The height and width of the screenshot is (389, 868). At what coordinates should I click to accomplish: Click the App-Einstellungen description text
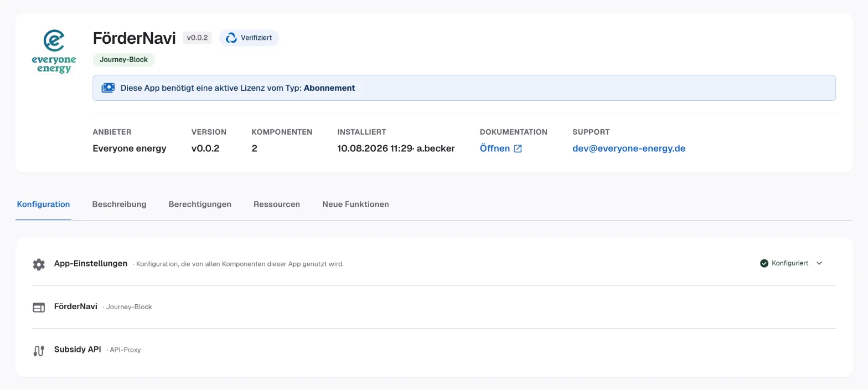point(240,264)
